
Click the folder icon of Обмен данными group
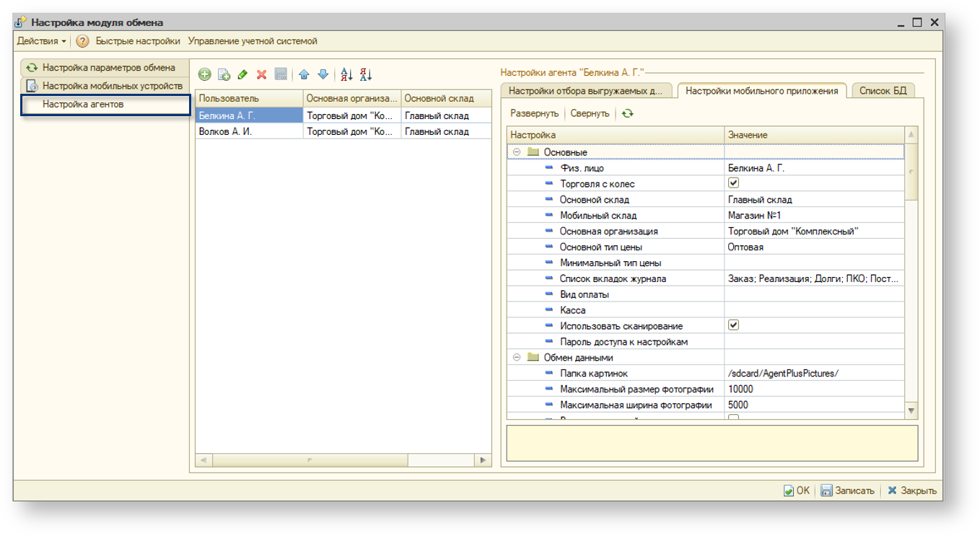[533, 358]
